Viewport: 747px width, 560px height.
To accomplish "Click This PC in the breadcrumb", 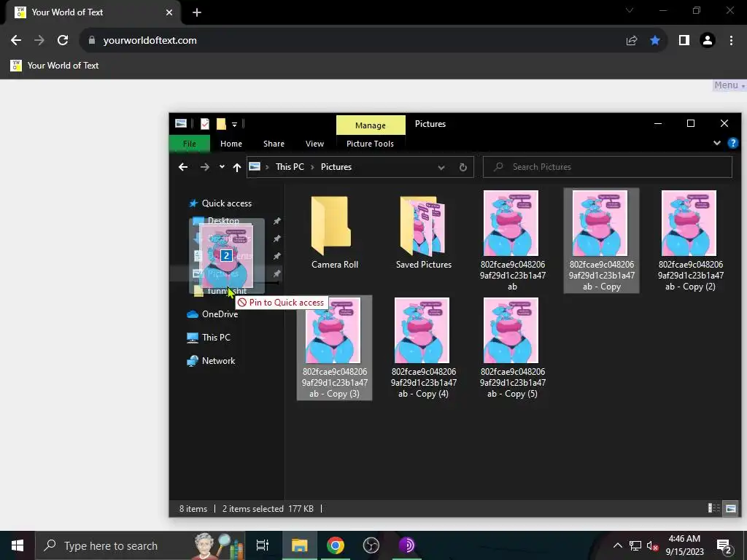I will pos(290,167).
